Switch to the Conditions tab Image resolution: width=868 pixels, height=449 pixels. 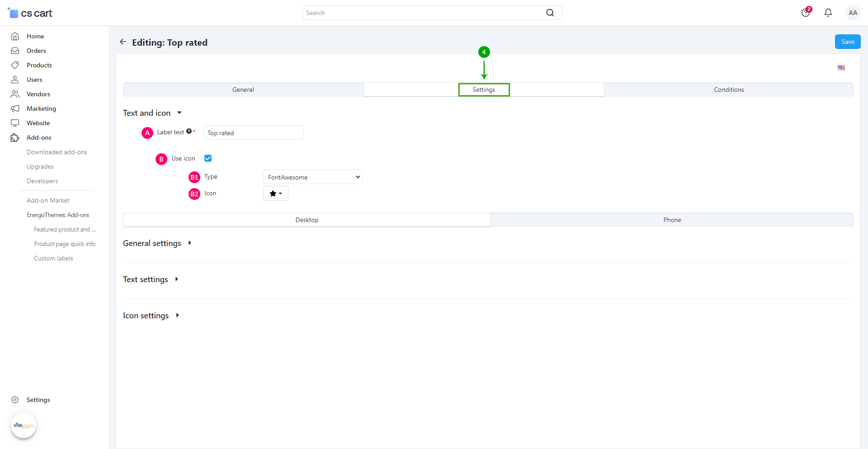728,90
